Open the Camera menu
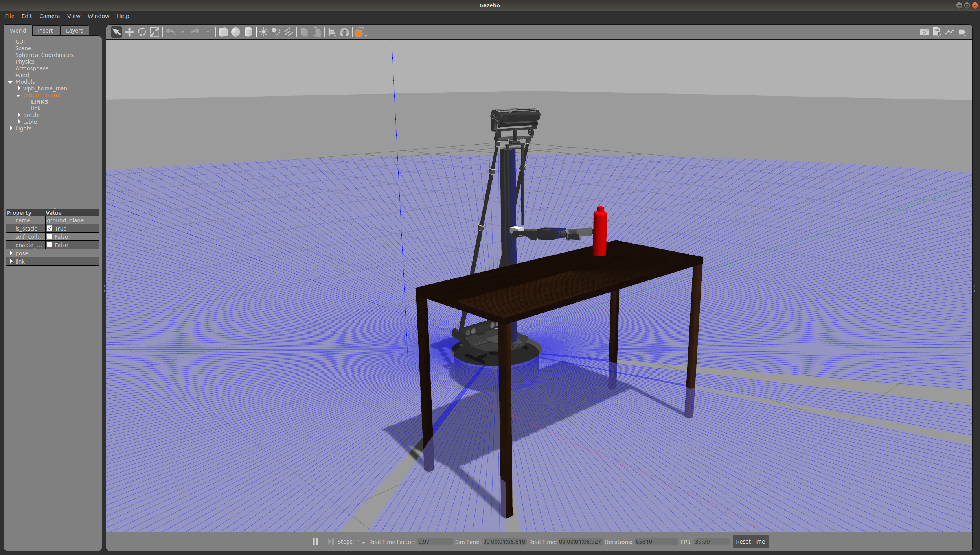 point(49,16)
